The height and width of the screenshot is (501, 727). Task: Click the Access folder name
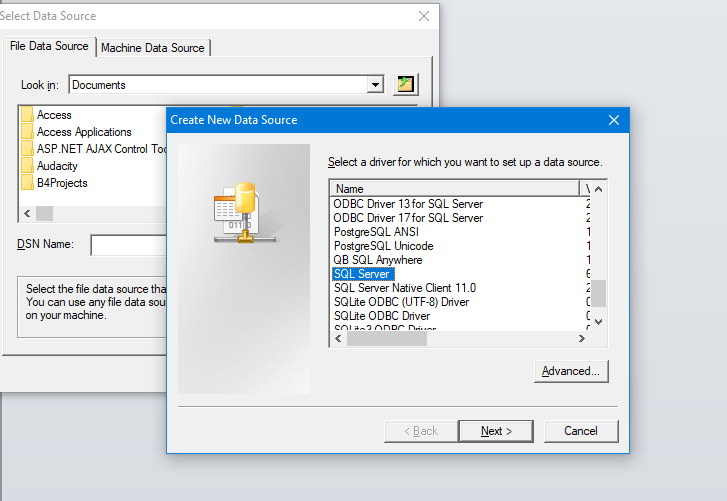click(54, 115)
